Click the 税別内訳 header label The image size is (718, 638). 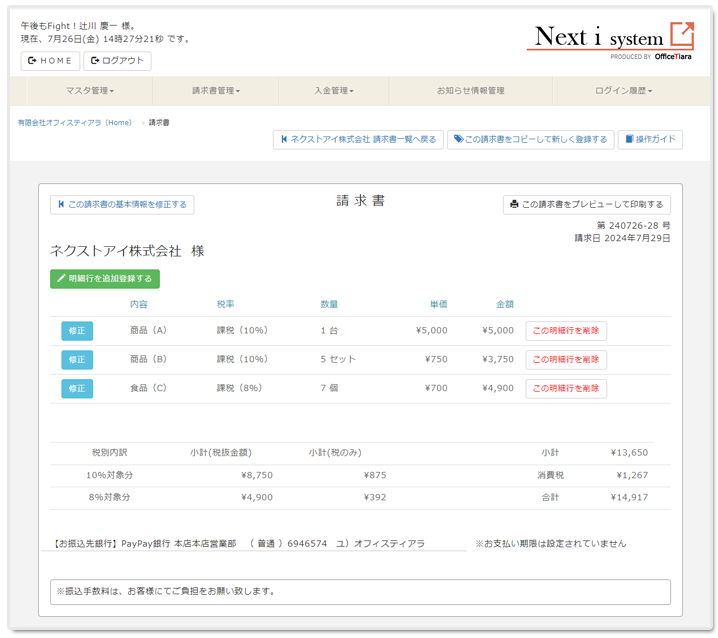point(109,453)
